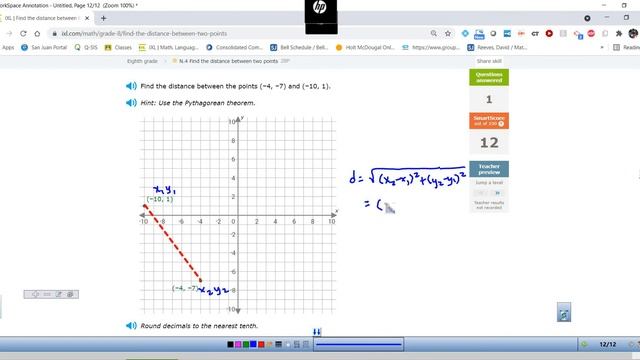Click the round media icon in tab strip
The image size is (640, 360).
point(587,18)
